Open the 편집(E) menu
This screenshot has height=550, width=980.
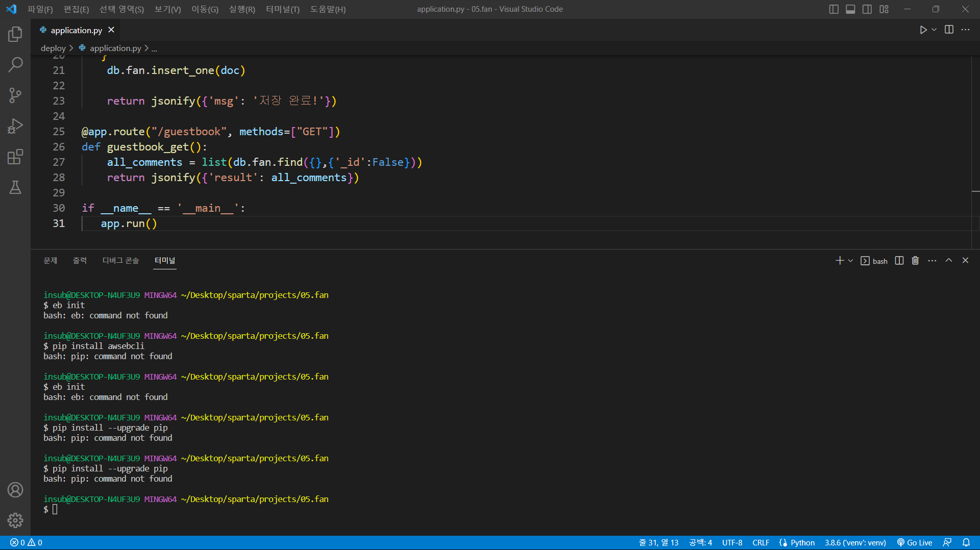coord(77,9)
